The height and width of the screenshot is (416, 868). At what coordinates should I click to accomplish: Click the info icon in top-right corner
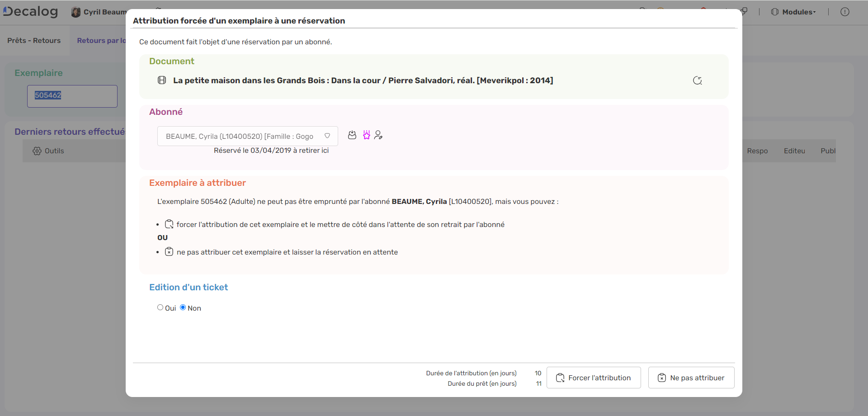pyautogui.click(x=844, y=12)
